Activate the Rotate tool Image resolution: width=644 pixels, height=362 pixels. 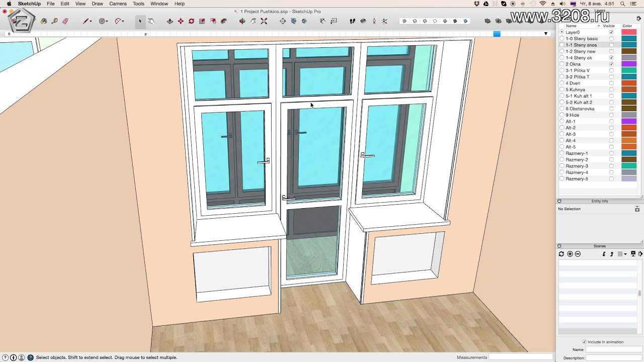pyautogui.click(x=191, y=21)
